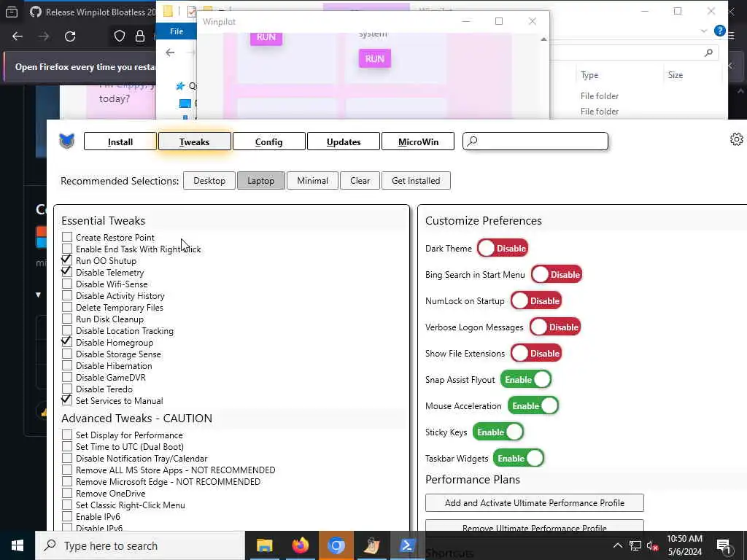Open Firefox from the taskbar

(300, 545)
